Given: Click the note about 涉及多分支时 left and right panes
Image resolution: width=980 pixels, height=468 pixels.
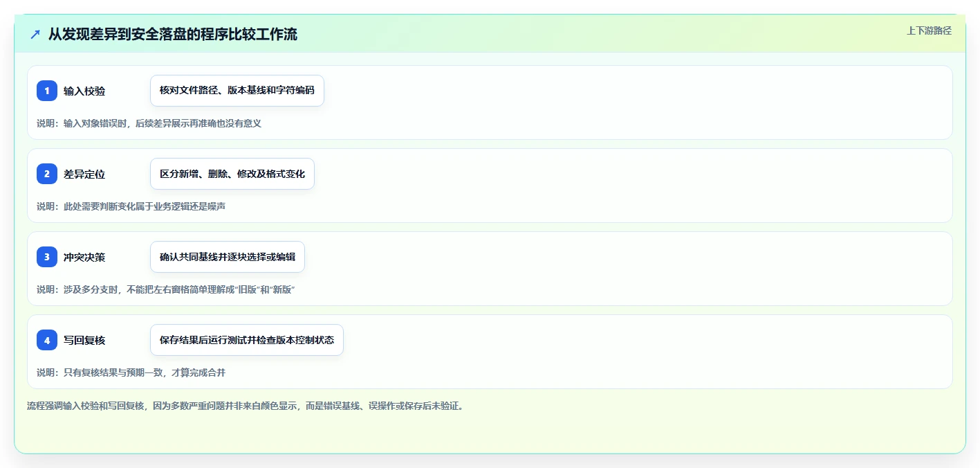Looking at the screenshot, I should [166, 289].
